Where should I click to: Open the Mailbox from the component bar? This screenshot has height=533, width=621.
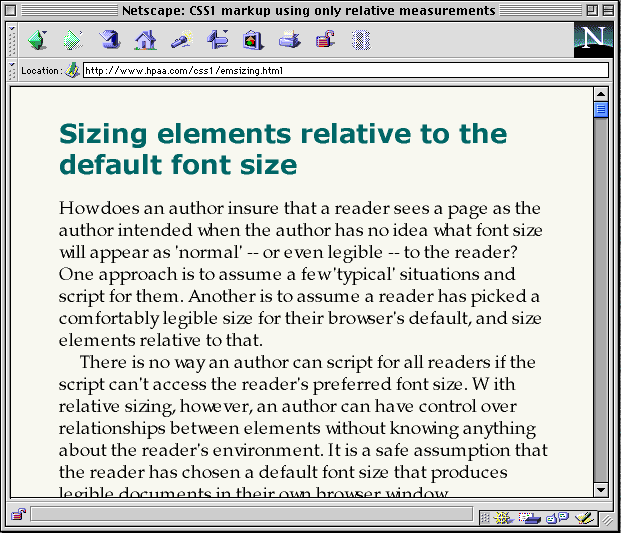coord(529,517)
